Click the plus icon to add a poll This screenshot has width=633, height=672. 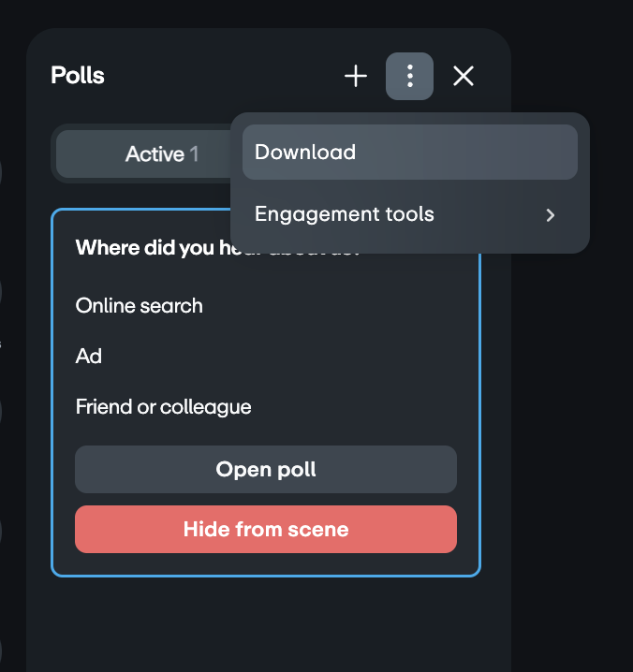(356, 76)
